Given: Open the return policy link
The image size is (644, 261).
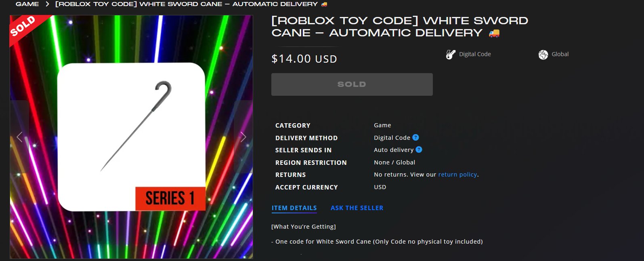Looking at the screenshot, I should click(457, 175).
